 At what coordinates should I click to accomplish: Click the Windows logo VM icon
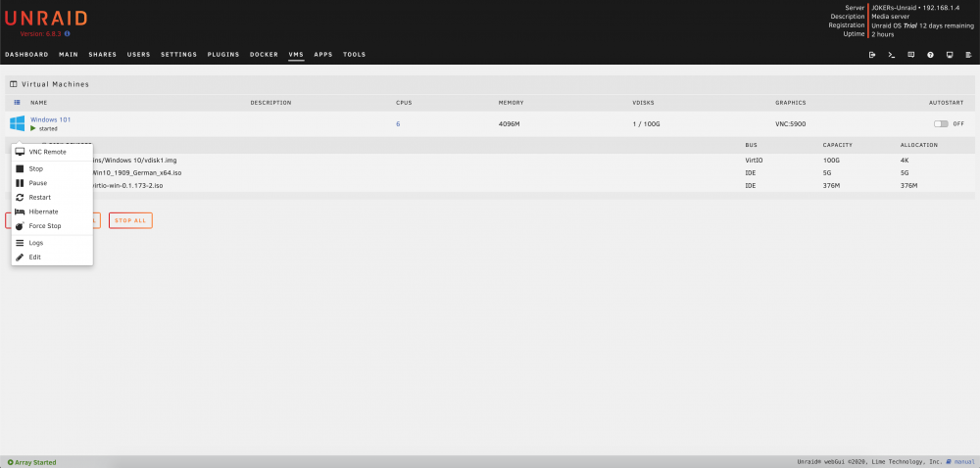[17, 123]
